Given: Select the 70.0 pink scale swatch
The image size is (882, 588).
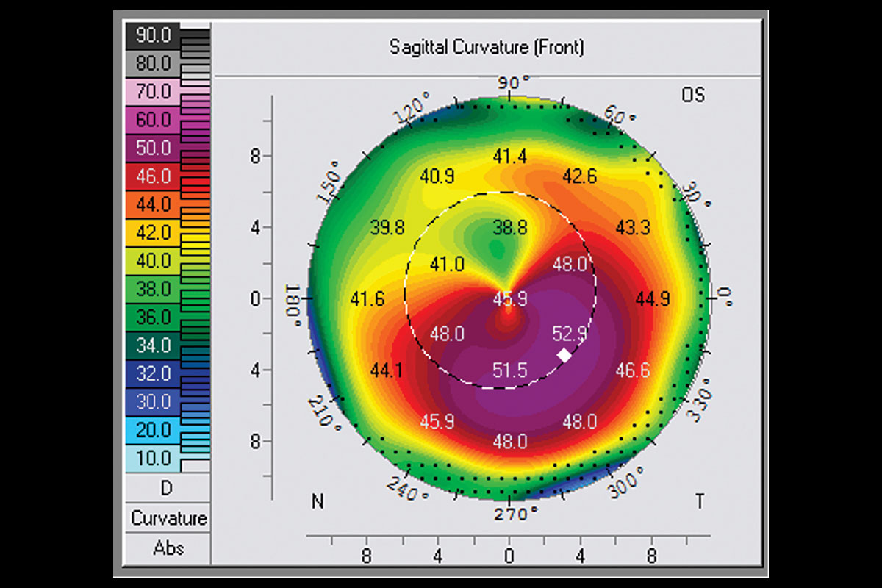Looking at the screenshot, I should [153, 92].
